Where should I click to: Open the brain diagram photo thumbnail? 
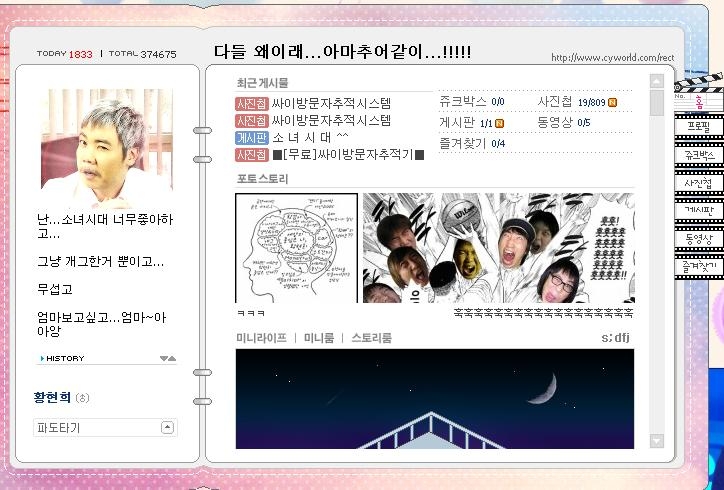pyautogui.click(x=296, y=248)
